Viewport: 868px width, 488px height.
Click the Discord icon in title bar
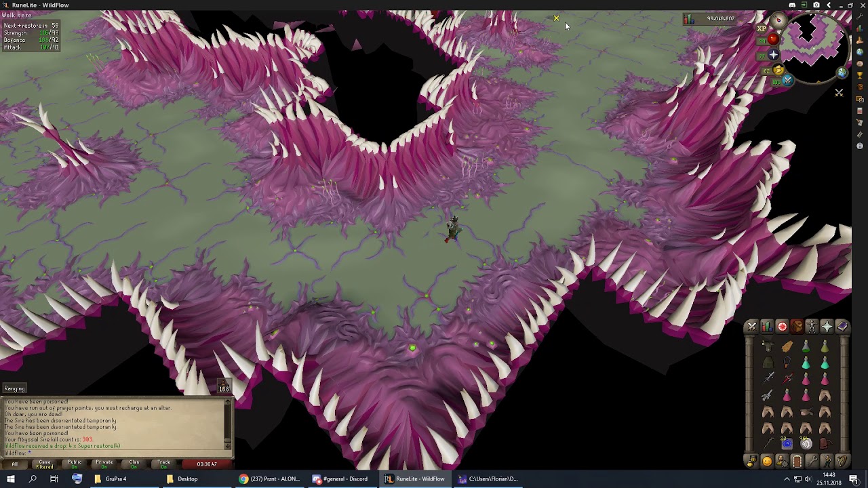(792, 5)
